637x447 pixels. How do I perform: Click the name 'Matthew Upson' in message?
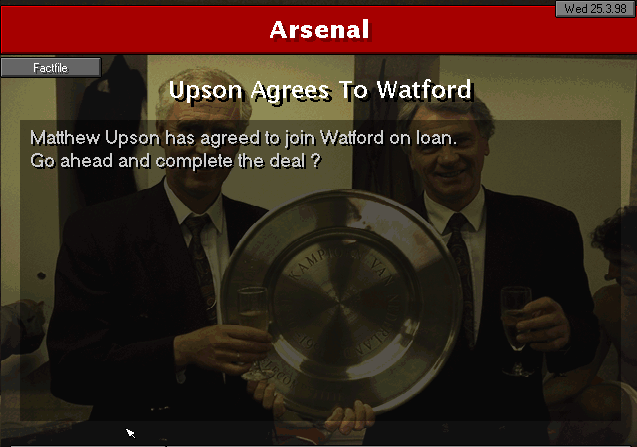point(95,138)
